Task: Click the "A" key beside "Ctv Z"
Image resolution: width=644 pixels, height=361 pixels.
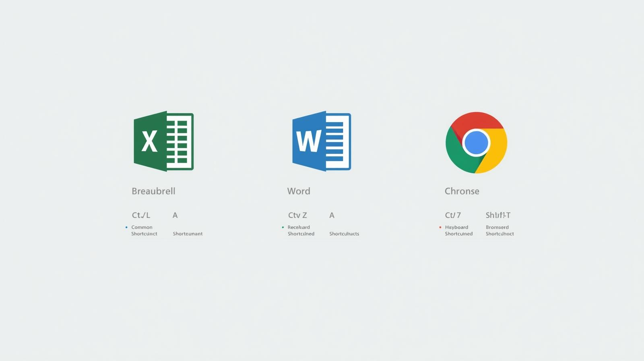Action: (332, 215)
